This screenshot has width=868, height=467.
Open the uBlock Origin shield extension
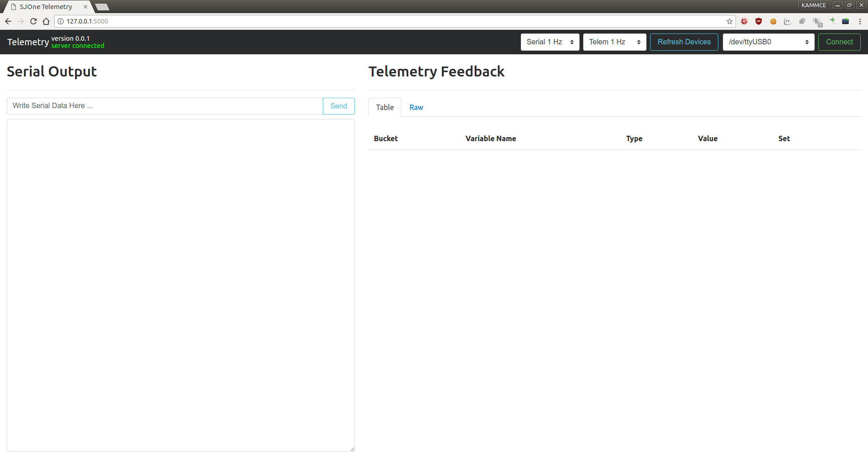(x=759, y=21)
